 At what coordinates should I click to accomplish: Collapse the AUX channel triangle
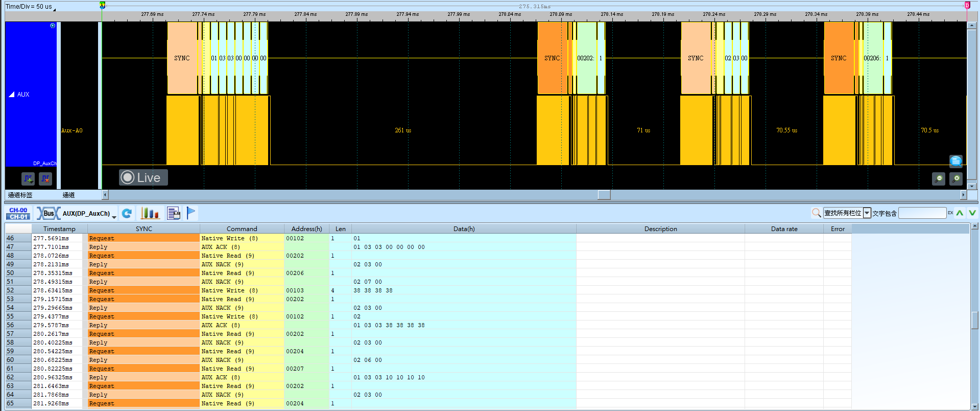(12, 95)
